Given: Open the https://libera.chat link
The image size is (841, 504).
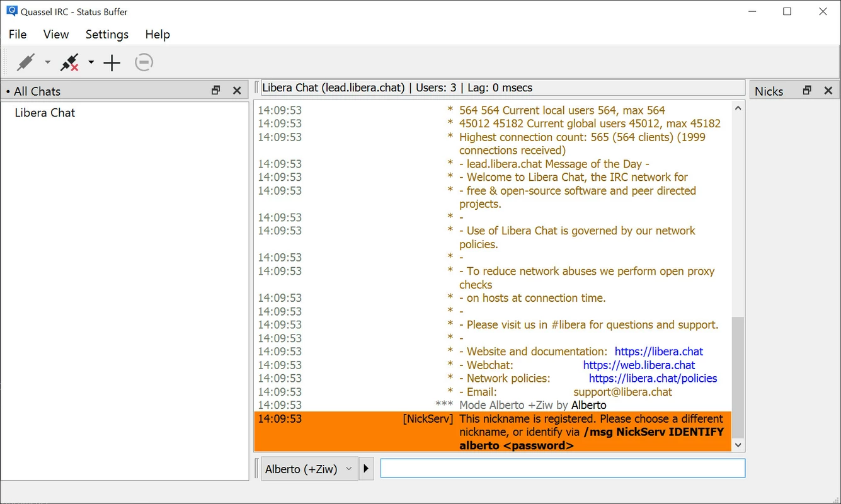Looking at the screenshot, I should [659, 352].
